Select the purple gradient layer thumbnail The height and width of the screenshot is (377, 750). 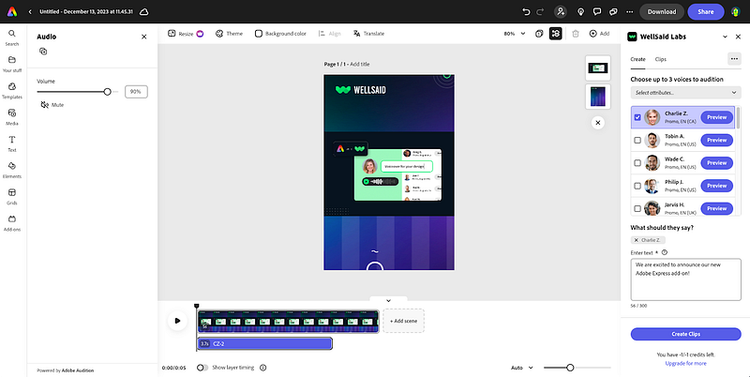[x=598, y=96]
